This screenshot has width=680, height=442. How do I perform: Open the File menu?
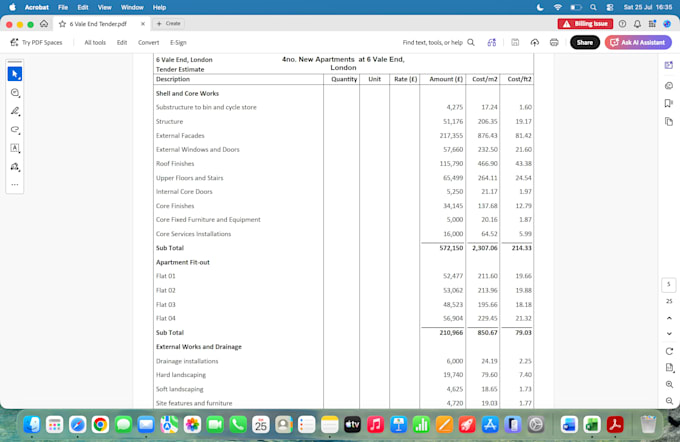(x=63, y=7)
